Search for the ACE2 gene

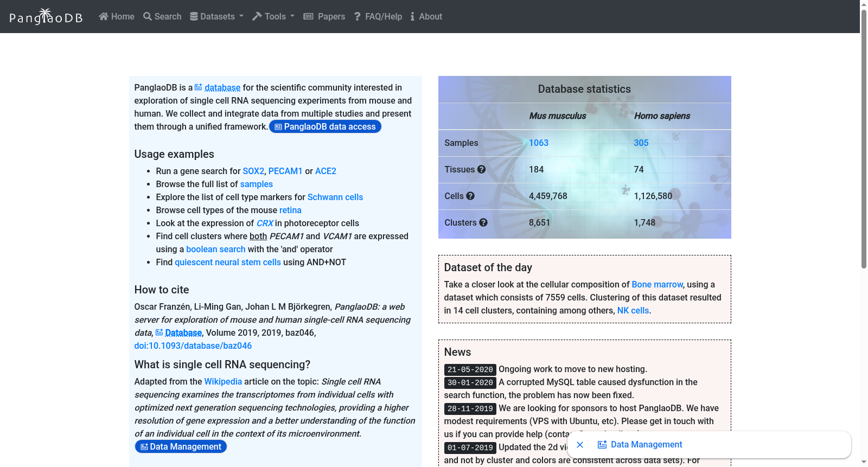coord(325,171)
